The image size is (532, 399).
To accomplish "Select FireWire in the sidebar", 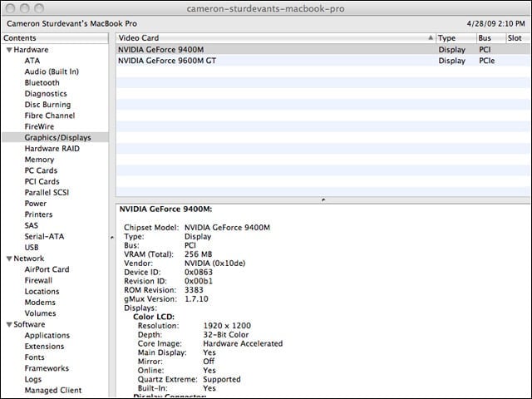I will tap(39, 126).
